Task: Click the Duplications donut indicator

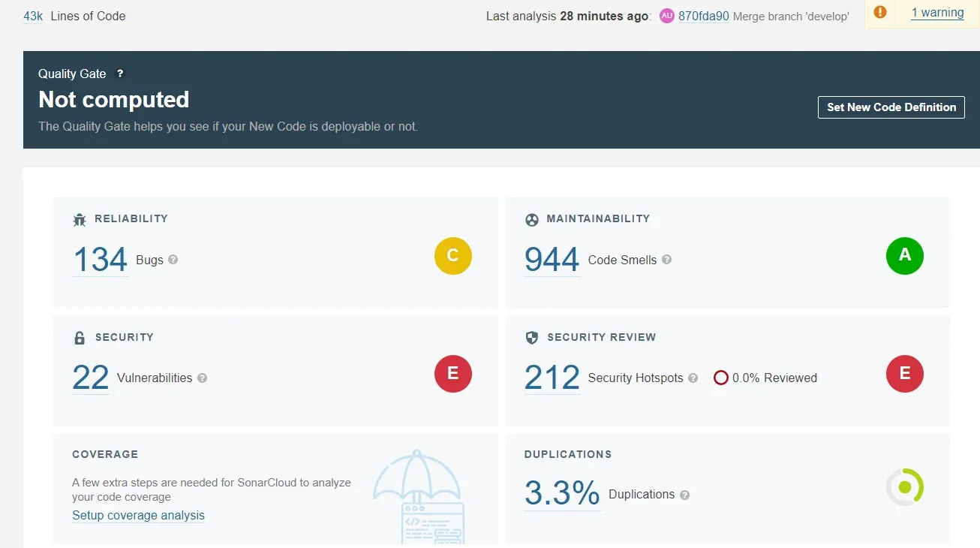Action: click(905, 487)
